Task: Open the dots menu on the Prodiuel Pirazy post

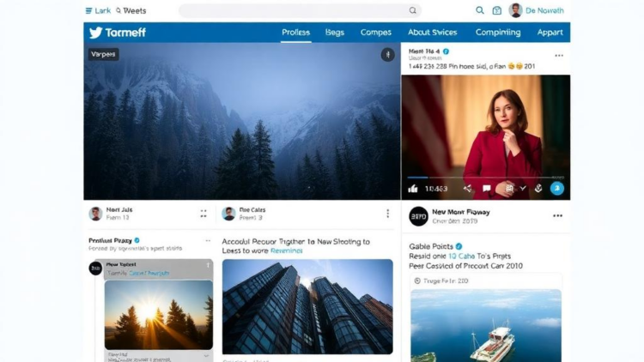Action: (x=208, y=241)
